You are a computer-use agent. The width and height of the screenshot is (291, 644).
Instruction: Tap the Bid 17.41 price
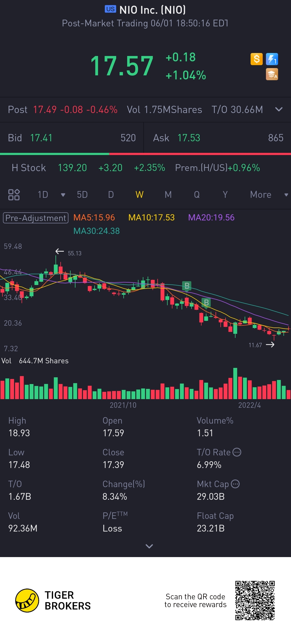click(41, 138)
